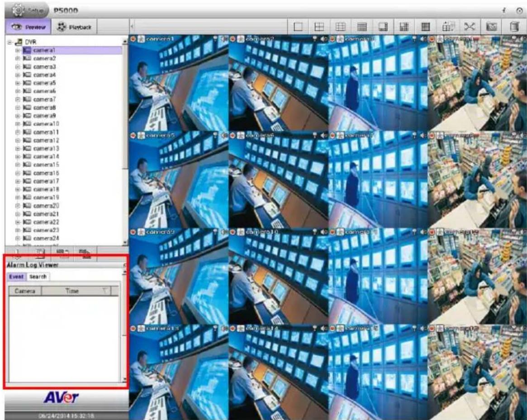Screen dimensions: 527x420
Task: Sort alarm log by Camera column
Action: 24,291
